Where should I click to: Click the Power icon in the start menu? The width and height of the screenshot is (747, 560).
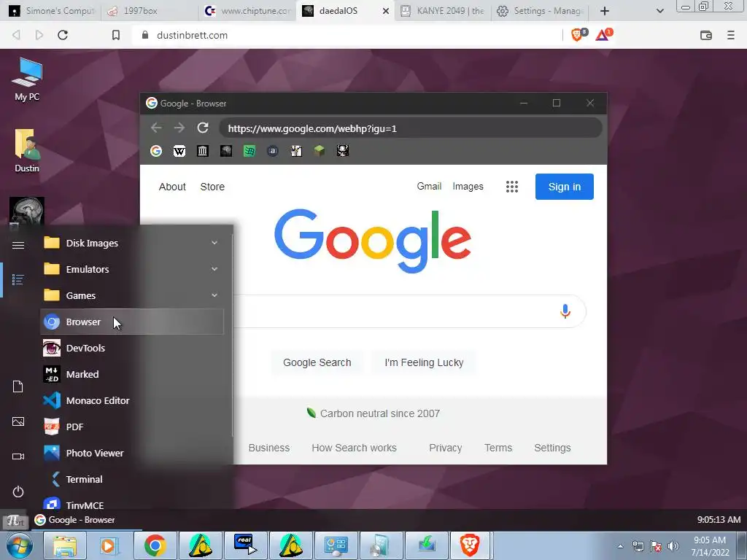[18, 491]
